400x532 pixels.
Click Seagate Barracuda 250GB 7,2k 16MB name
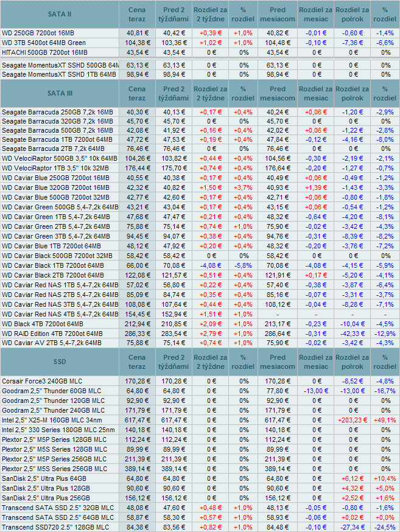pos(57,112)
